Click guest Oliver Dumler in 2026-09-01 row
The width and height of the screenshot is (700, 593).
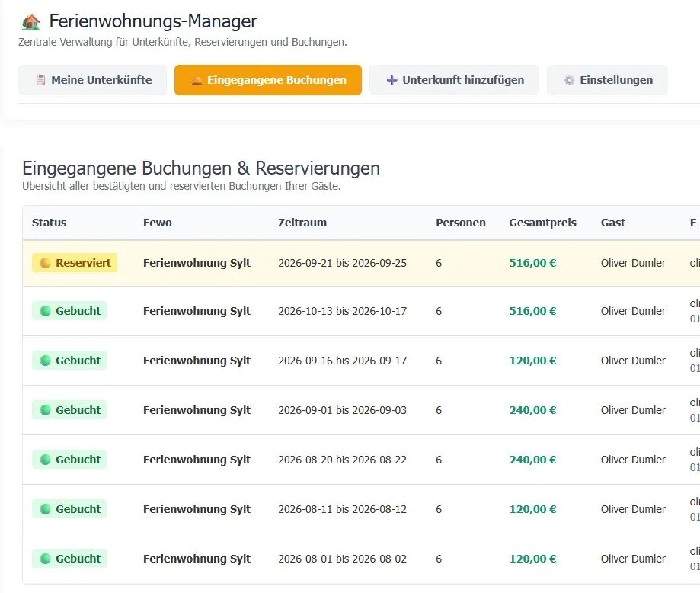pos(633,410)
